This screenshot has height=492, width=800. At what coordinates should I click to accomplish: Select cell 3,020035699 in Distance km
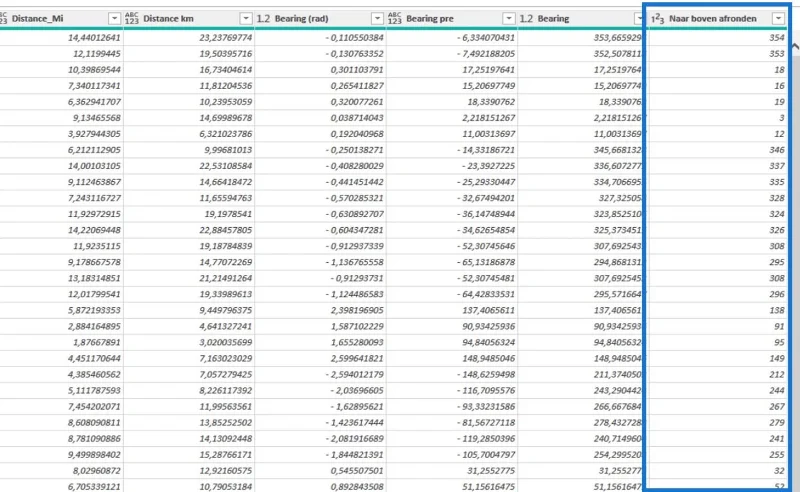pos(226,342)
